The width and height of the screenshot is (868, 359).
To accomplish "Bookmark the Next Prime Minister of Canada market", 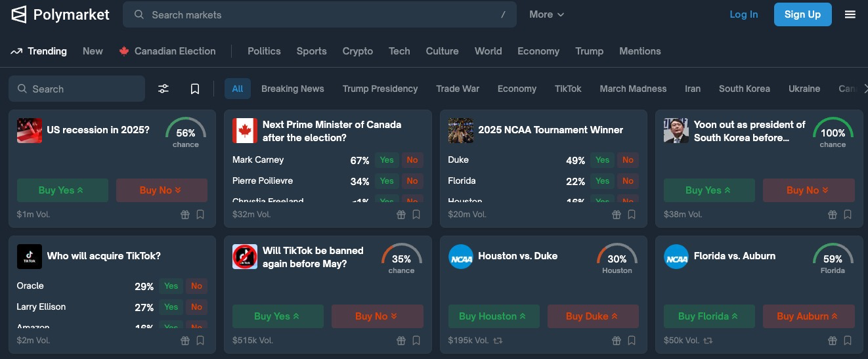I will (416, 215).
